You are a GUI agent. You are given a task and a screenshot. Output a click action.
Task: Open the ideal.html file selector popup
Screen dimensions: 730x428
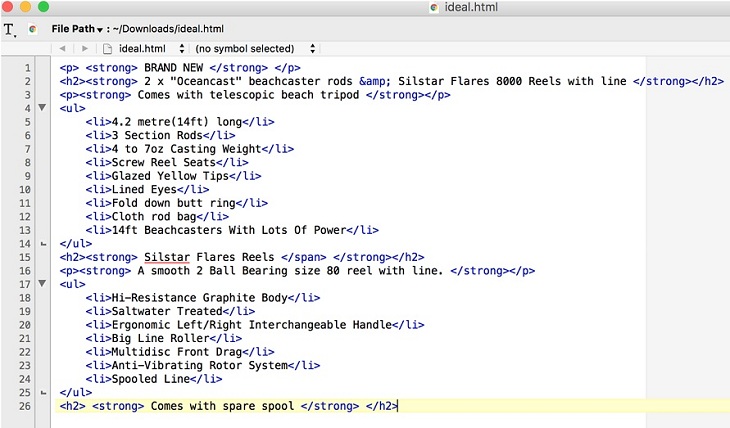point(152,48)
